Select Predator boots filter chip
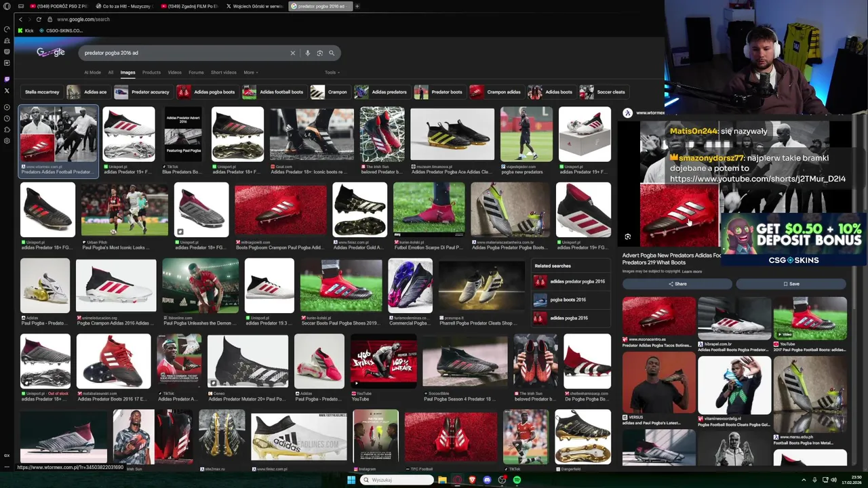This screenshot has height=488, width=868. point(439,92)
